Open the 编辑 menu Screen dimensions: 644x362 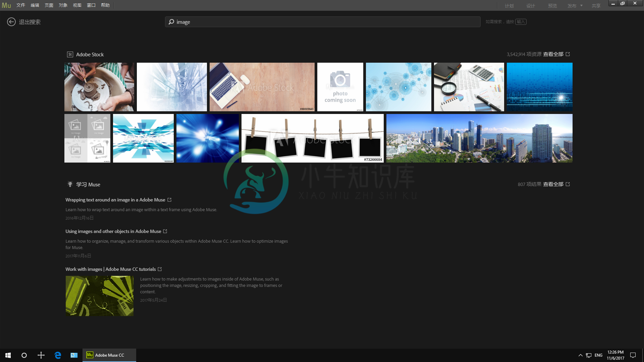pyautogui.click(x=35, y=5)
